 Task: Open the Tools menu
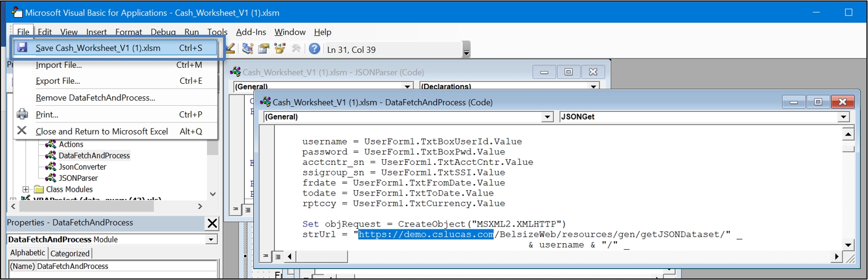(x=218, y=32)
